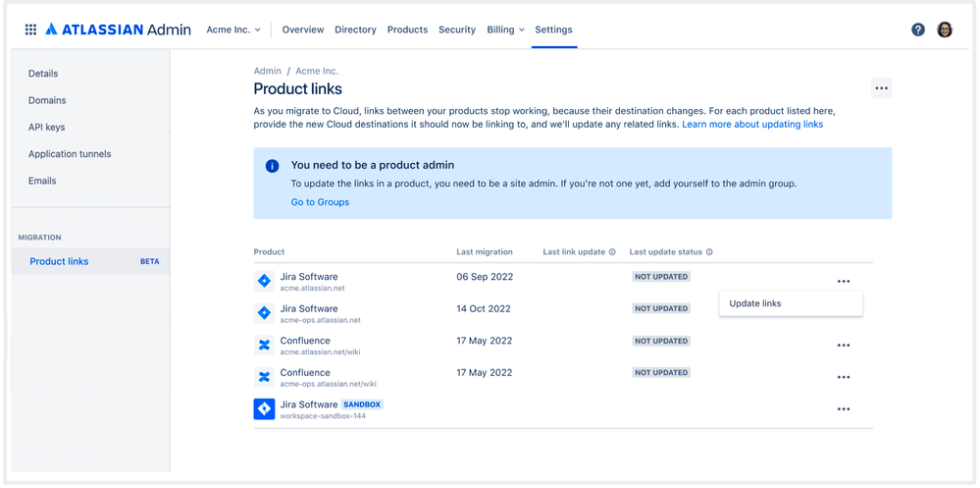
Task: Open more actions for the sandbox Jira row
Action: [x=843, y=409]
